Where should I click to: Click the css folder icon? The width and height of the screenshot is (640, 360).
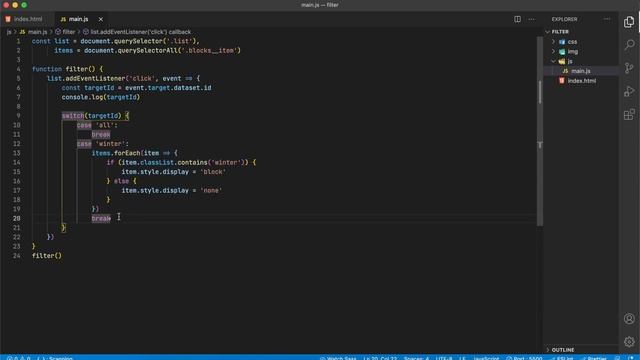pyautogui.click(x=562, y=42)
